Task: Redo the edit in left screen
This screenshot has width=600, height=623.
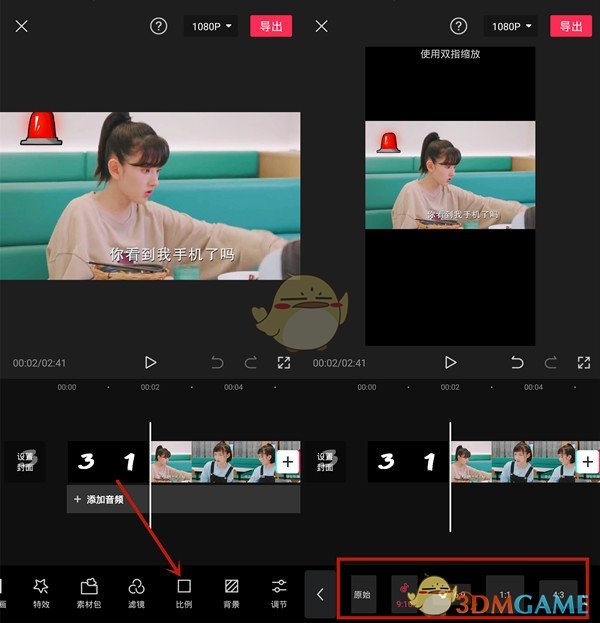Action: tap(251, 362)
